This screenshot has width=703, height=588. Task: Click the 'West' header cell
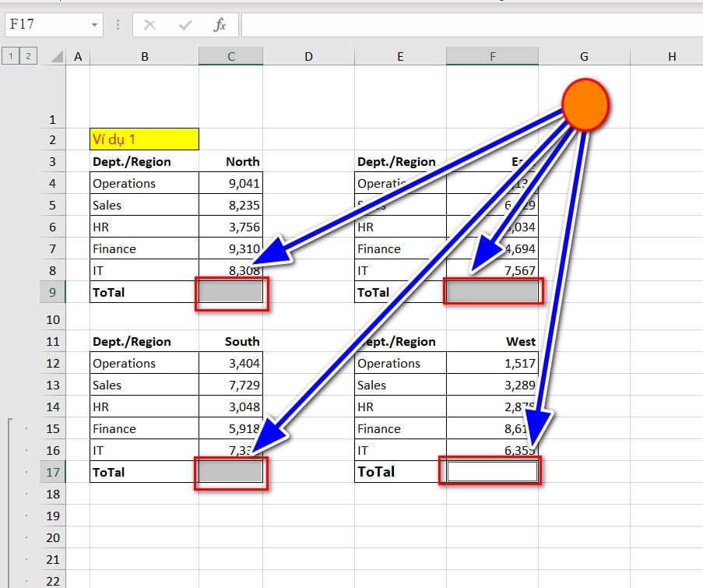pos(492,341)
